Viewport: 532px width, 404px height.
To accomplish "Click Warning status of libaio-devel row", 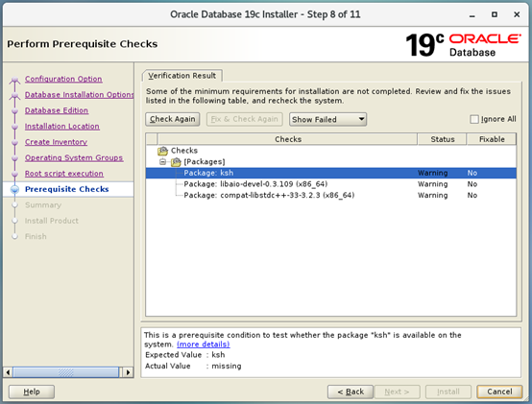I will [432, 184].
